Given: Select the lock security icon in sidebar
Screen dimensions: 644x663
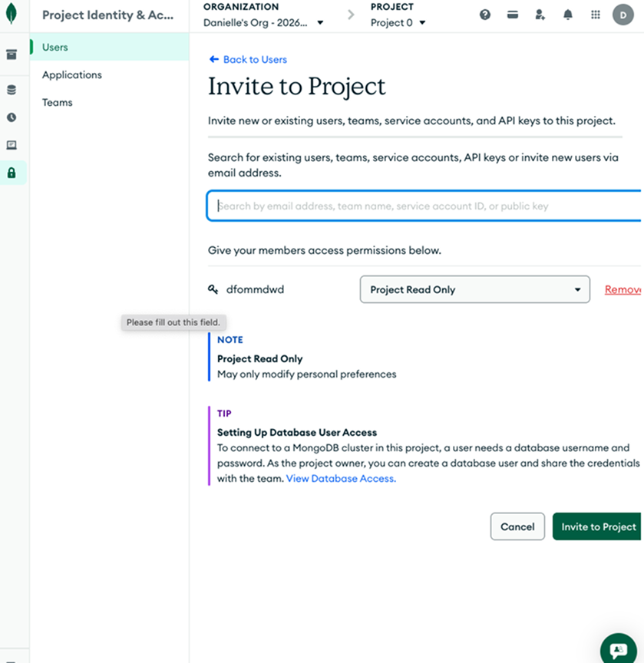Looking at the screenshot, I should click(12, 173).
